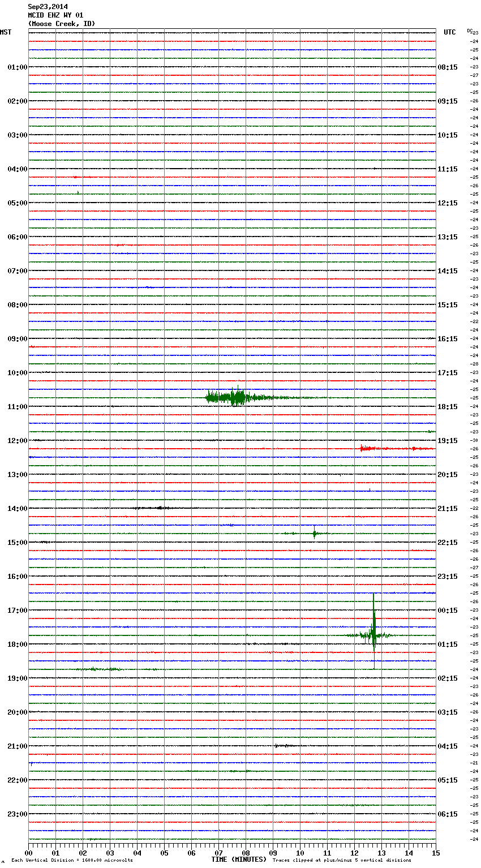Screen dimensions: 481x868
Task: Click the date header Sep23,2014
Action: 48,7
